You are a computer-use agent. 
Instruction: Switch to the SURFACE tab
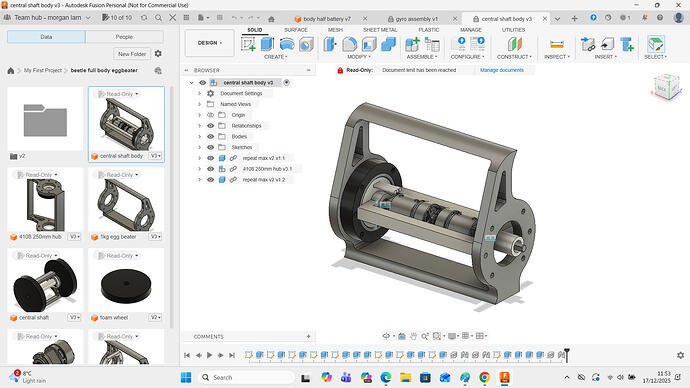(296, 30)
